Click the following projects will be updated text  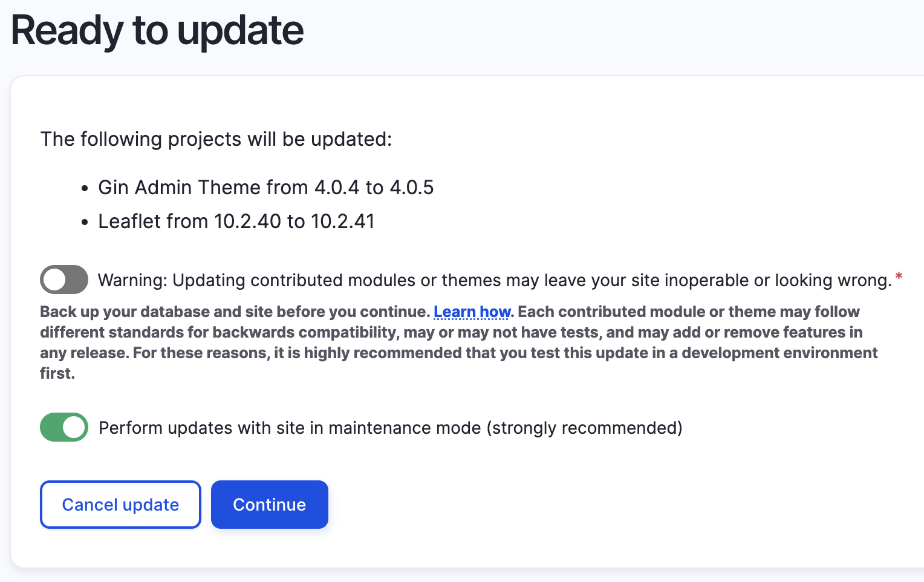pyautogui.click(x=216, y=139)
